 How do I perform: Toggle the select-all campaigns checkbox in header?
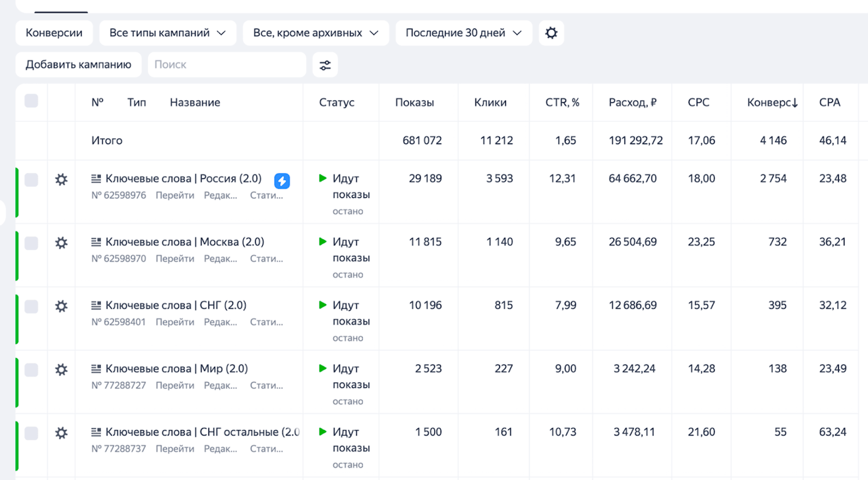point(31,101)
